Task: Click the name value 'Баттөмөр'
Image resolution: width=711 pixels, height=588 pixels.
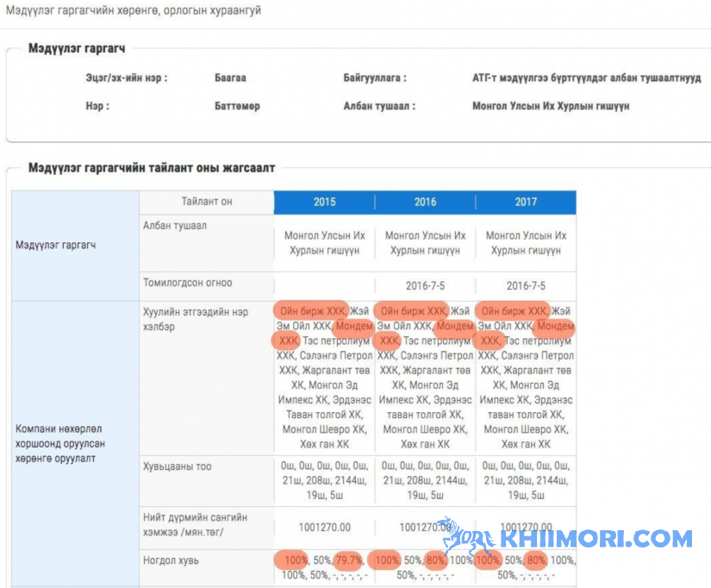Action: [x=237, y=106]
